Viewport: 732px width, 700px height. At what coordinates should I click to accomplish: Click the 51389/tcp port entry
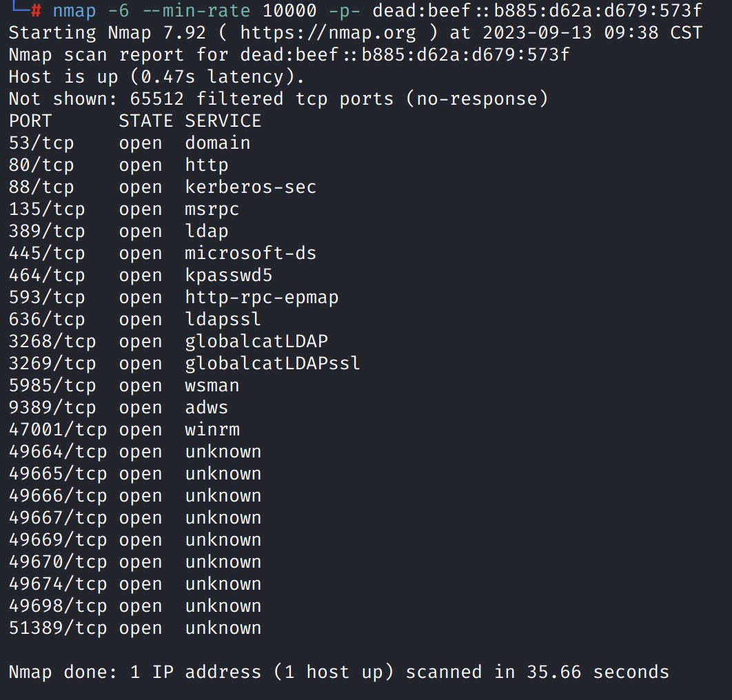coord(58,628)
